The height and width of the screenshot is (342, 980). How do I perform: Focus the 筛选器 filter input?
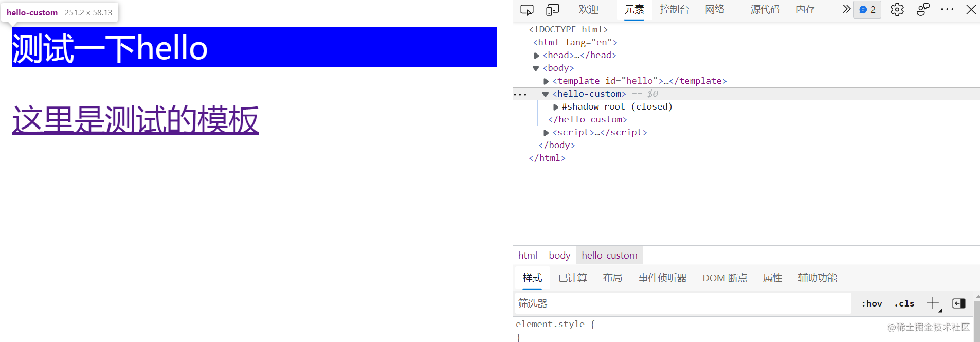coord(683,303)
